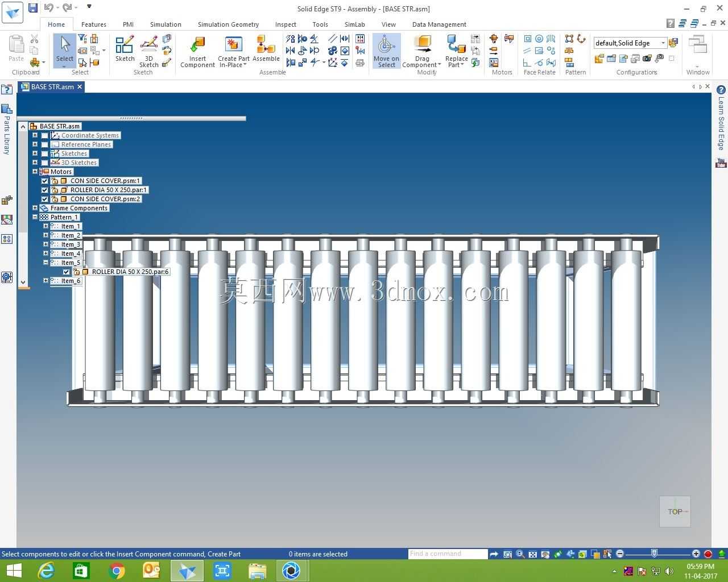Image resolution: width=728 pixels, height=582 pixels.
Task: Click in the Find a command box
Action: tap(448, 554)
